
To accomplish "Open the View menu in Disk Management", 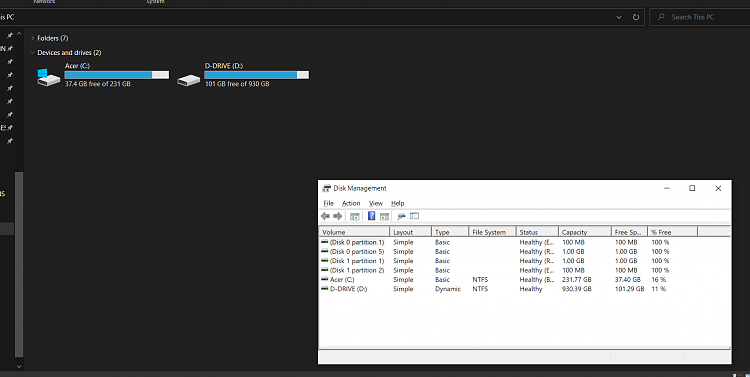I will (375, 203).
